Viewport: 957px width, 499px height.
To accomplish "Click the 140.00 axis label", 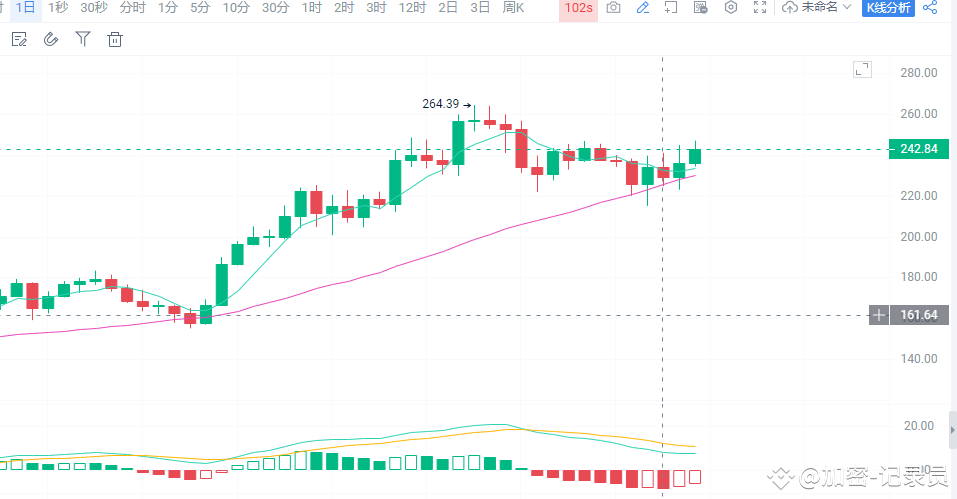I will click(919, 359).
